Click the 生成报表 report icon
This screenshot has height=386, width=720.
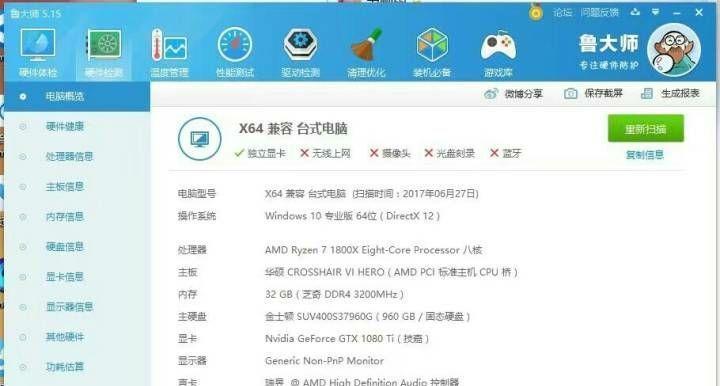click(647, 94)
